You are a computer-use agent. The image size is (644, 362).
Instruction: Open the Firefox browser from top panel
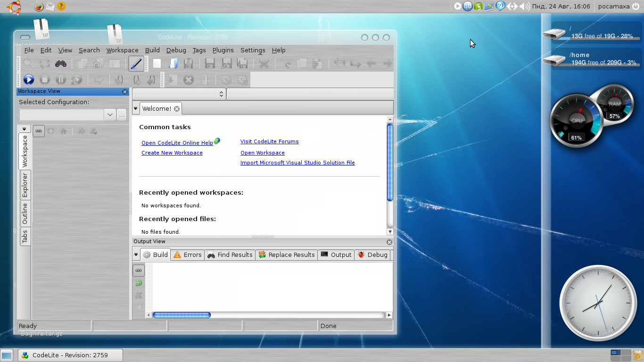(39, 6)
